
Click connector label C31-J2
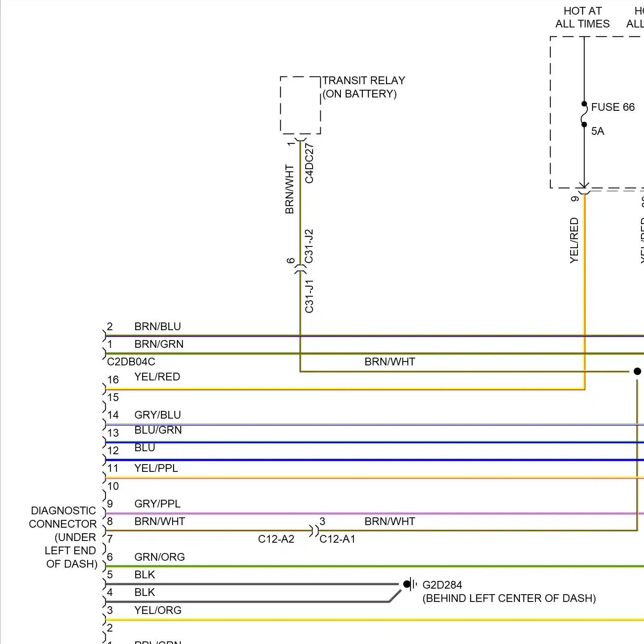coord(309,246)
